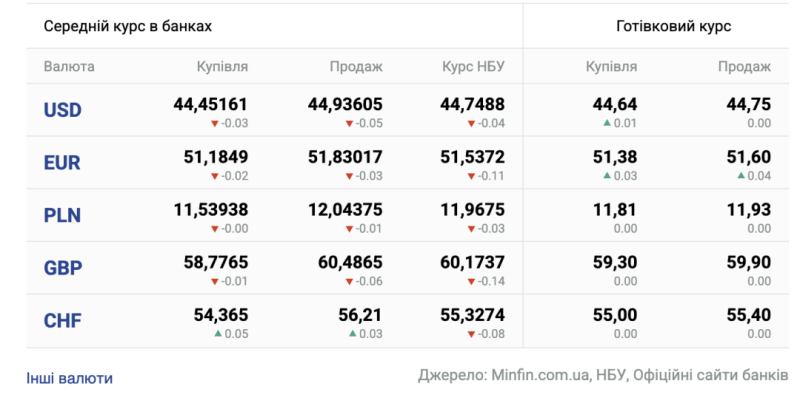Click green up arrow under USD cash 44,64
800x395 pixels.
click(x=607, y=124)
